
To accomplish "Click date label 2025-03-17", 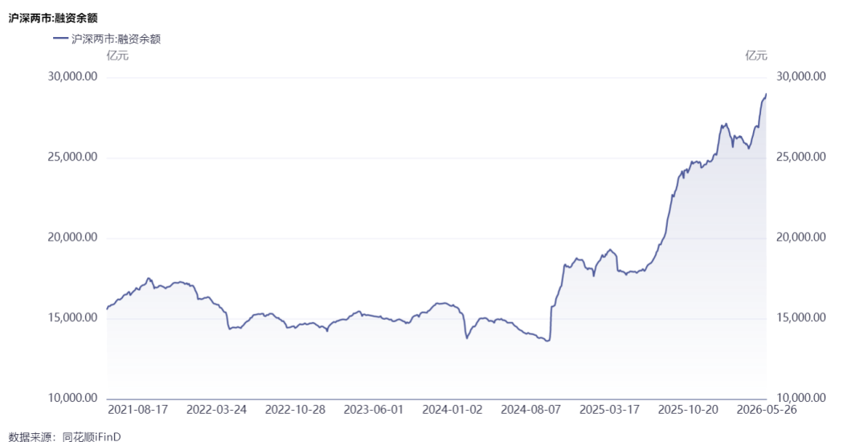I will [609, 410].
